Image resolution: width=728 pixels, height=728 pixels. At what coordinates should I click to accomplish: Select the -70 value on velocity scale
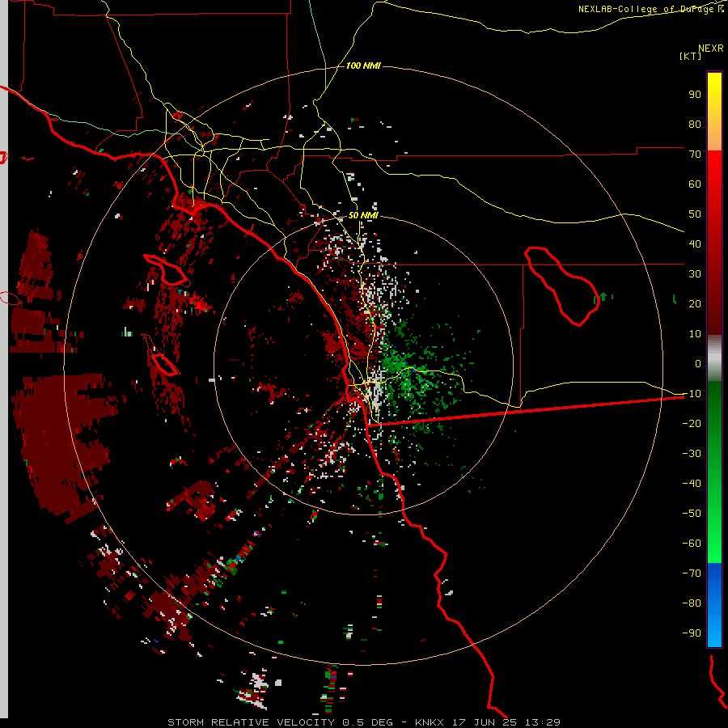(x=692, y=574)
